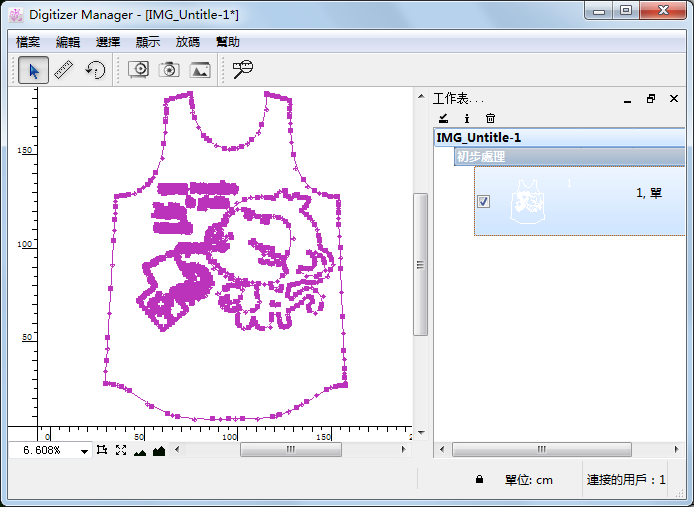Image resolution: width=694 pixels, height=507 pixels.
Task: Click the canvas vertical scrollbar thumb
Action: 420,264
